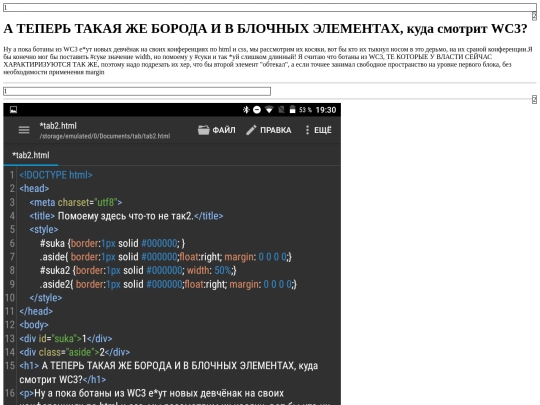Click the small floated box below the paragraph
This screenshot has height=405, width=540.
(534, 100)
